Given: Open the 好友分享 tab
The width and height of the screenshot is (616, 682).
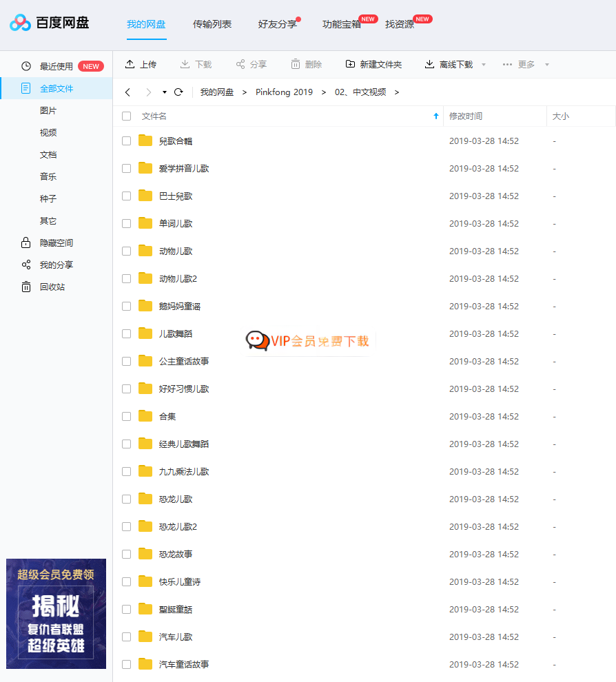Looking at the screenshot, I should (278, 24).
